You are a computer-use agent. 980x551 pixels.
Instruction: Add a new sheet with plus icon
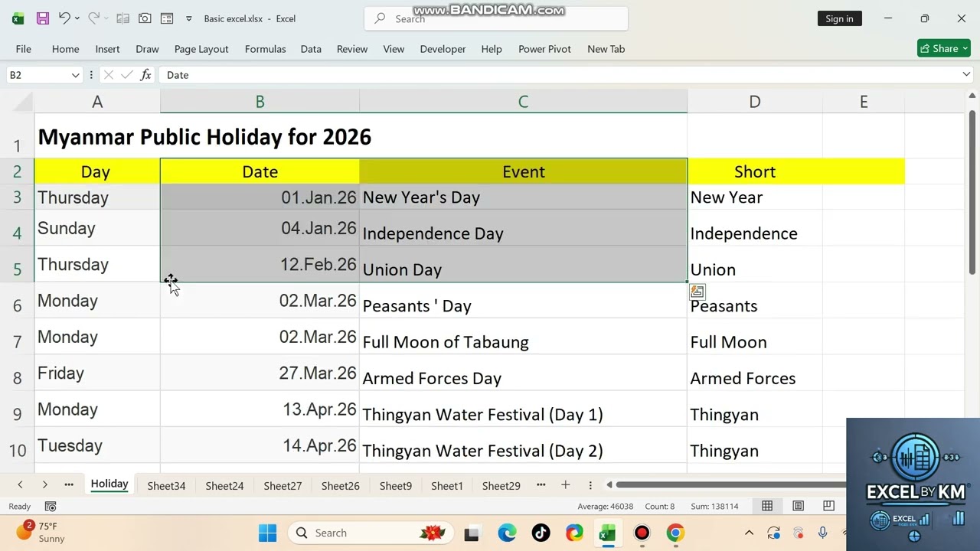[x=565, y=484]
